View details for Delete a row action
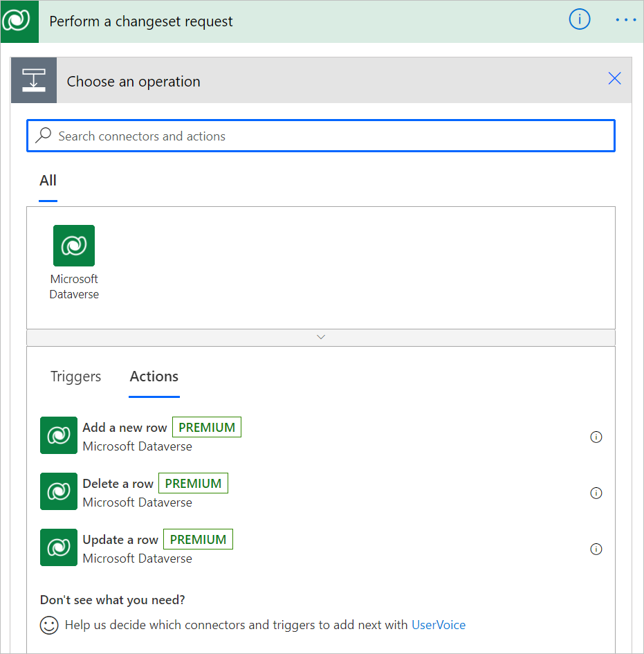The height and width of the screenshot is (654, 644). [x=596, y=493]
